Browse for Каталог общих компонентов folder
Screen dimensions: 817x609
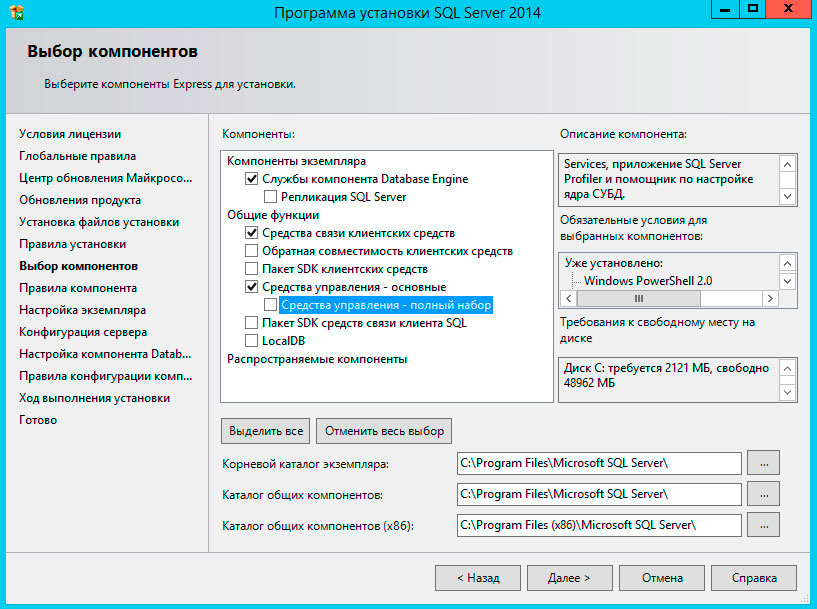[x=763, y=494]
